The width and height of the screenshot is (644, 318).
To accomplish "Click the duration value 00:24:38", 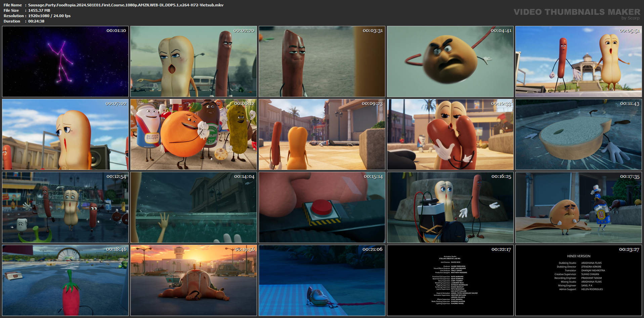I will pyautogui.click(x=36, y=21).
